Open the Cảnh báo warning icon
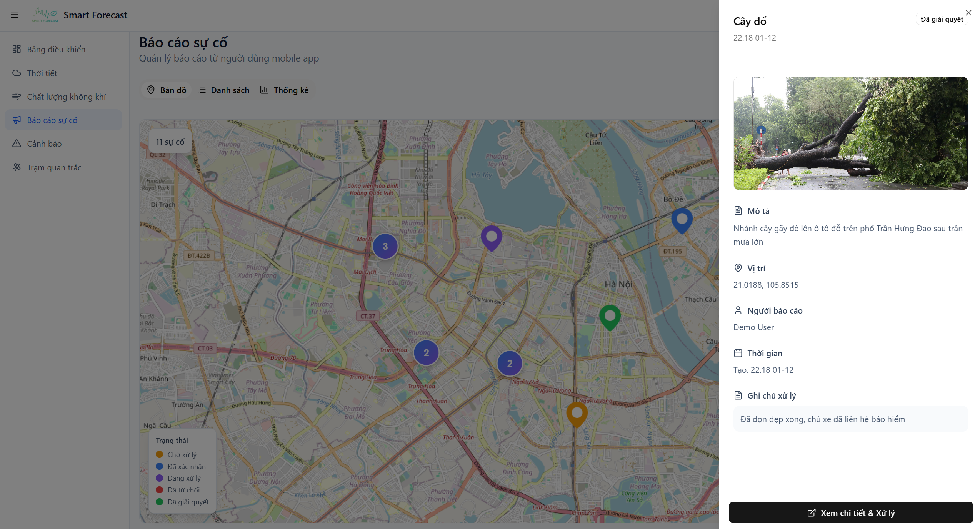Screen dimensions: 980x529 click(17, 144)
